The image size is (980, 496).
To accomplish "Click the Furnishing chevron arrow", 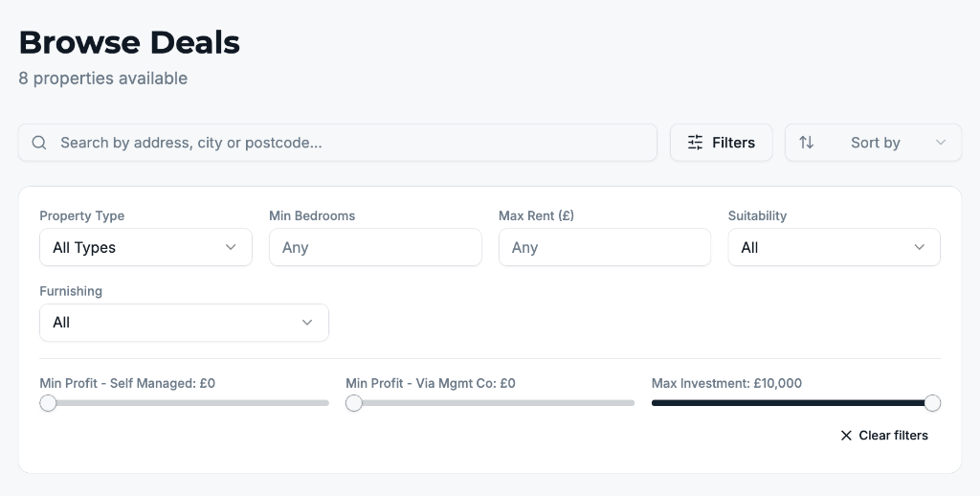I will (x=307, y=323).
